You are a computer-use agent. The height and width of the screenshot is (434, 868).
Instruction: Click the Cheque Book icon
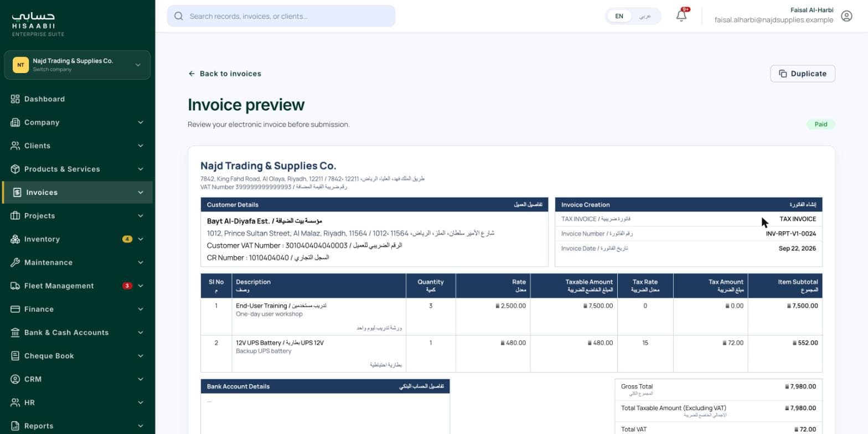click(15, 356)
